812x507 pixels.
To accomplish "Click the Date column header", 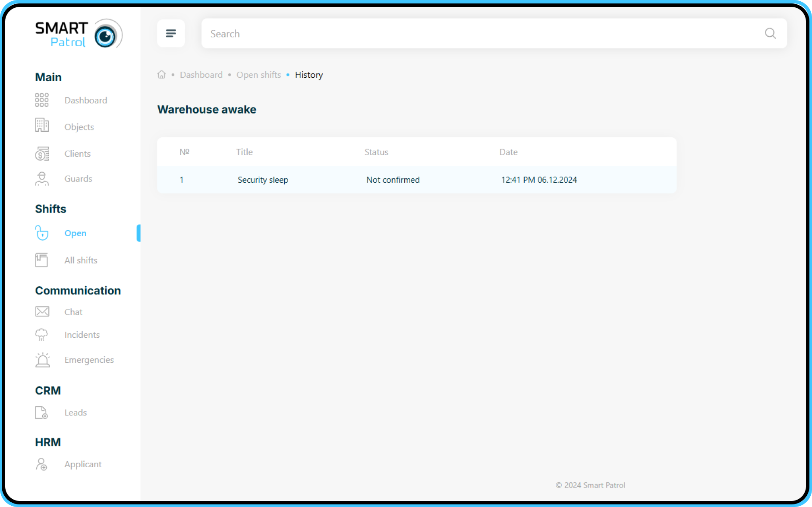I will coord(508,152).
